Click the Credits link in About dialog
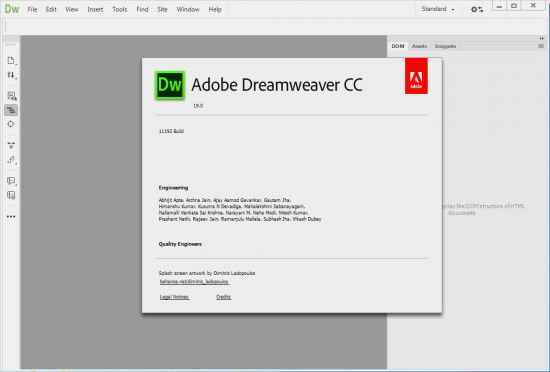This screenshot has height=372, width=550. coord(223,297)
